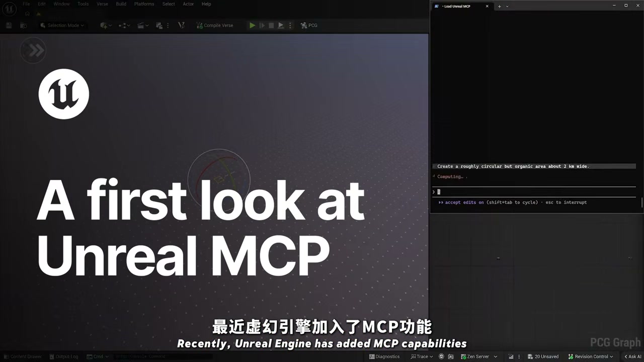Open the Select menu
644x362 pixels.
[169, 4]
